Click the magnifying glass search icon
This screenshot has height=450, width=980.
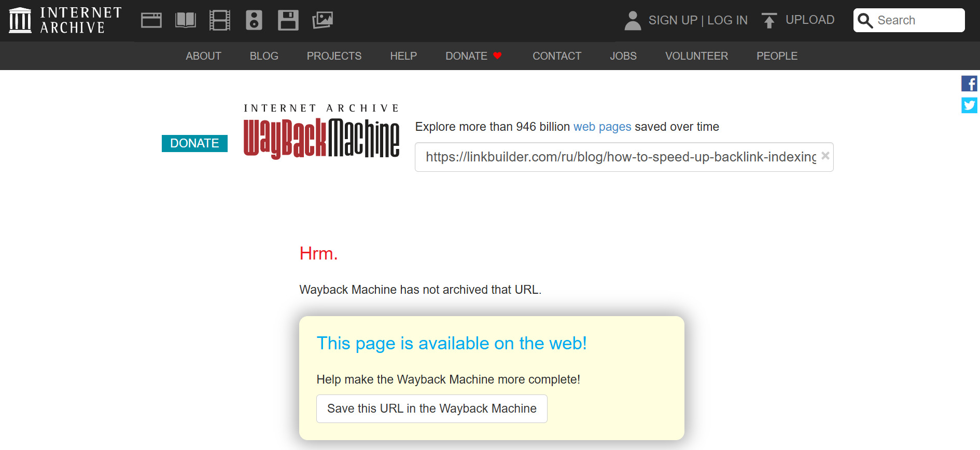pos(865,20)
